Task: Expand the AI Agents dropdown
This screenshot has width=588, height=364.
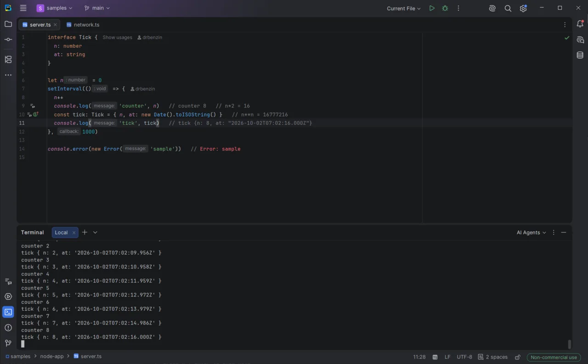Action: tap(531, 232)
